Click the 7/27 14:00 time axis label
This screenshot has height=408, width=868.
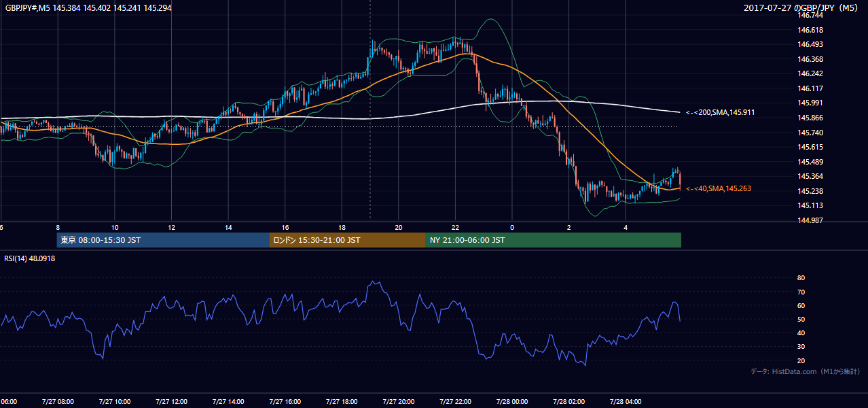click(228, 401)
